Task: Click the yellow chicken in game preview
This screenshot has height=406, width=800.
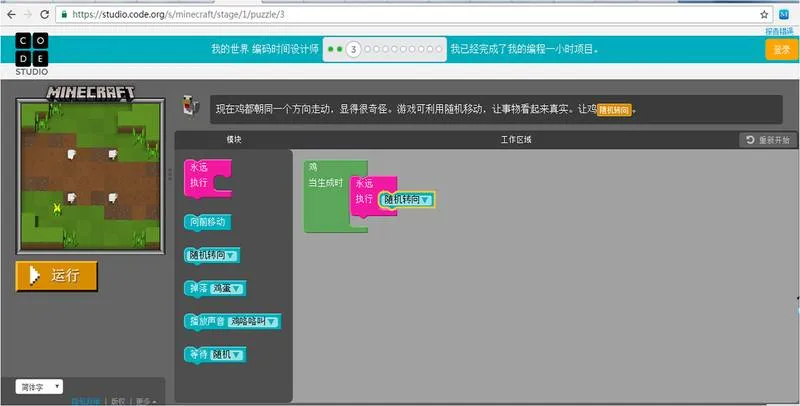Action: pos(57,208)
